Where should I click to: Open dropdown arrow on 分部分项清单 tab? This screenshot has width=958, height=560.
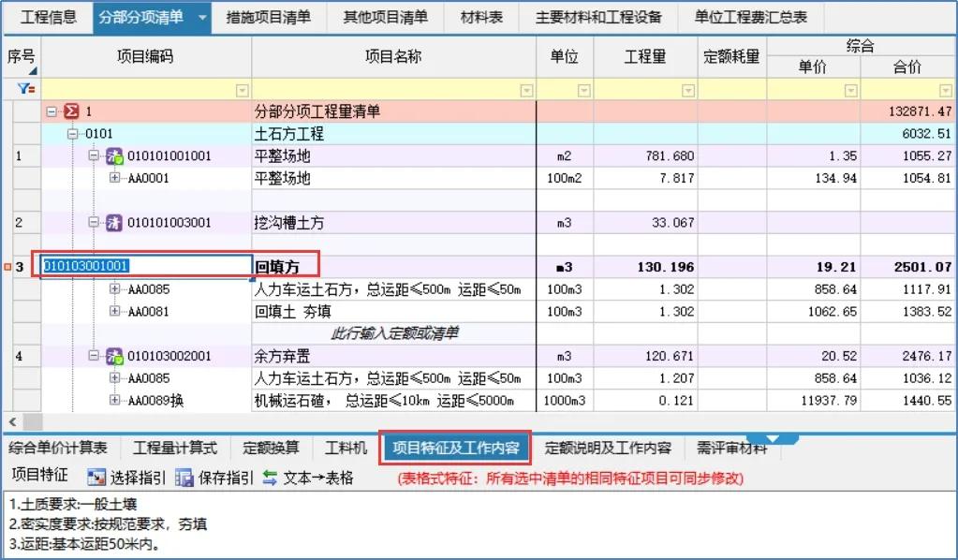pyautogui.click(x=202, y=18)
